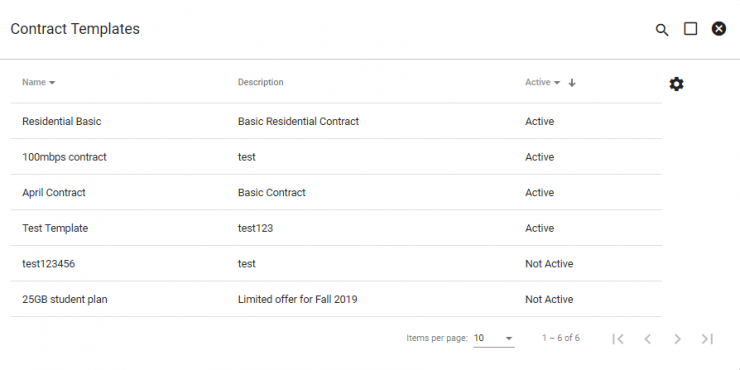Open the Residential Basic template row
740x370 pixels.
pyautogui.click(x=336, y=121)
